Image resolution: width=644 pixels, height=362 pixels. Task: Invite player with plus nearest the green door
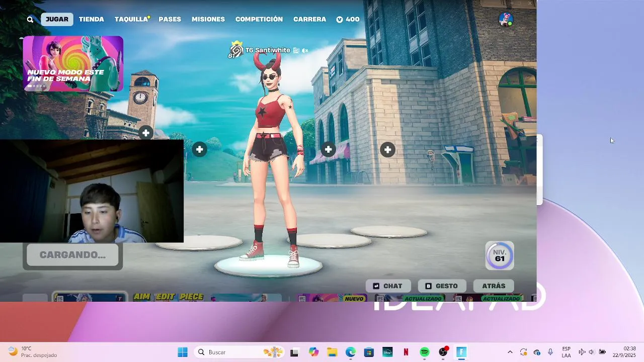[387, 149]
